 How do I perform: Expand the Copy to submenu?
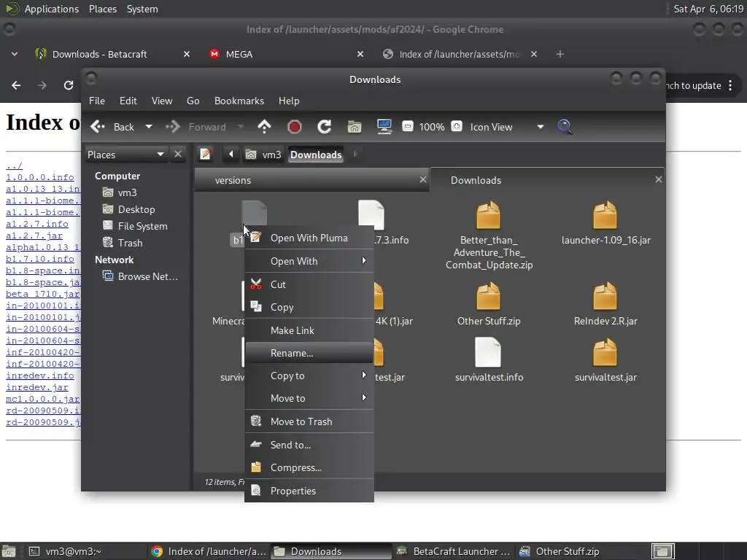click(x=309, y=376)
